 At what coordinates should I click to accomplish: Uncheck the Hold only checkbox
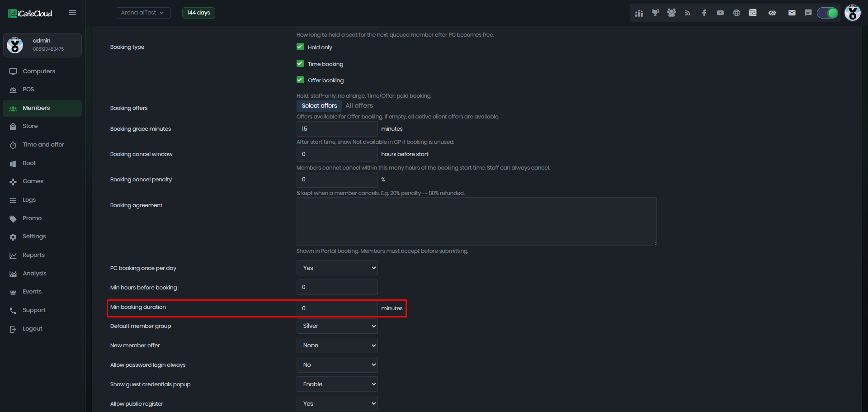(300, 47)
